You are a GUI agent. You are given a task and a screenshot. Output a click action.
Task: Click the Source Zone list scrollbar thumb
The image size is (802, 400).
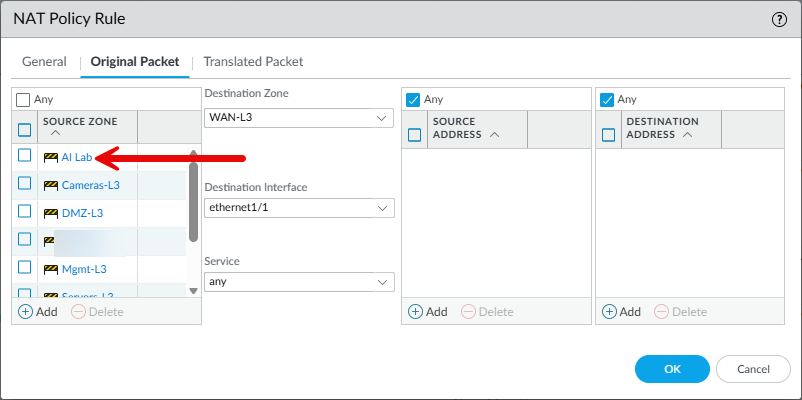tap(193, 202)
